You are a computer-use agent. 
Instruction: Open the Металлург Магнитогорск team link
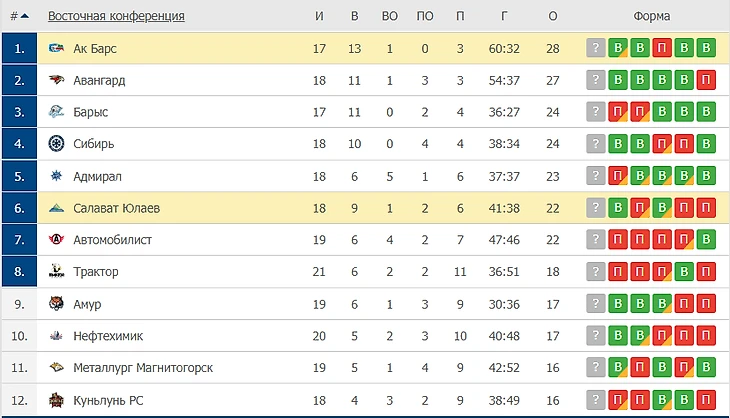coord(143,368)
